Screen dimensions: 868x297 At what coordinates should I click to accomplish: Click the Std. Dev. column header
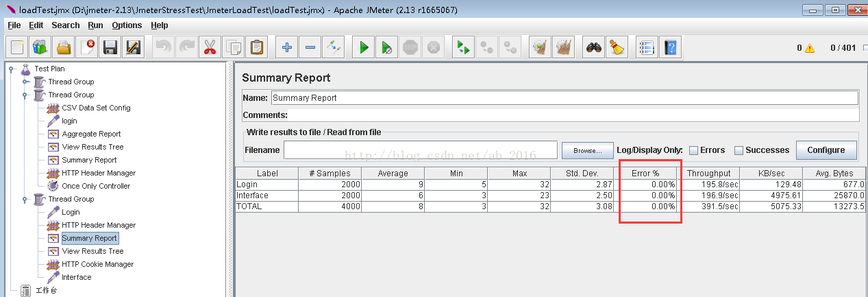tap(582, 174)
